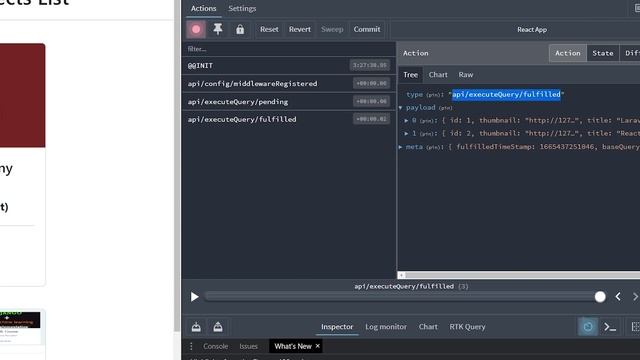
Task: Click the export state icon
Action: click(x=218, y=327)
